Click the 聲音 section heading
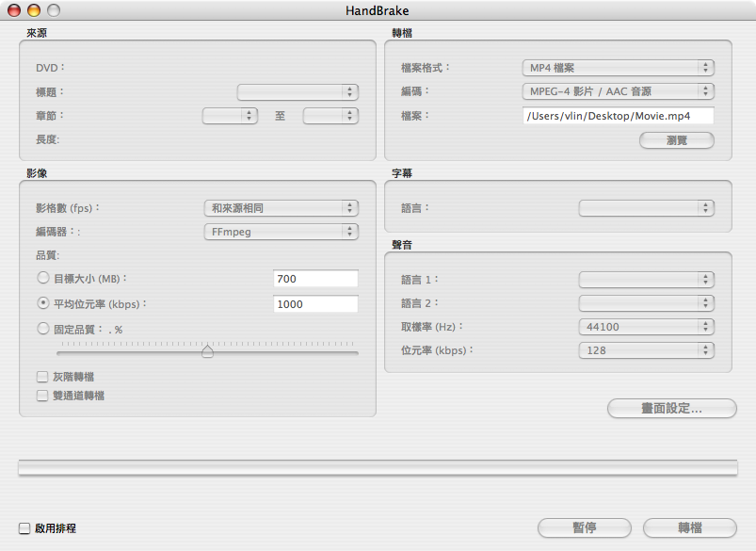The width and height of the screenshot is (756, 551). click(402, 245)
